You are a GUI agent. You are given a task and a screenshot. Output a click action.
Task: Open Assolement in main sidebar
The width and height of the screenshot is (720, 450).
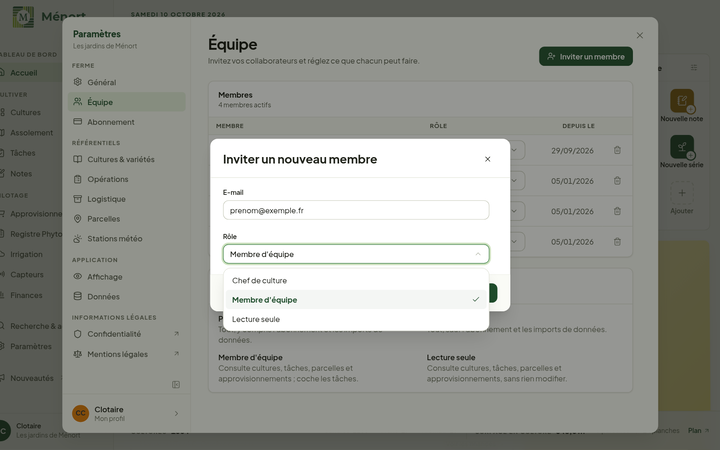pos(30,133)
